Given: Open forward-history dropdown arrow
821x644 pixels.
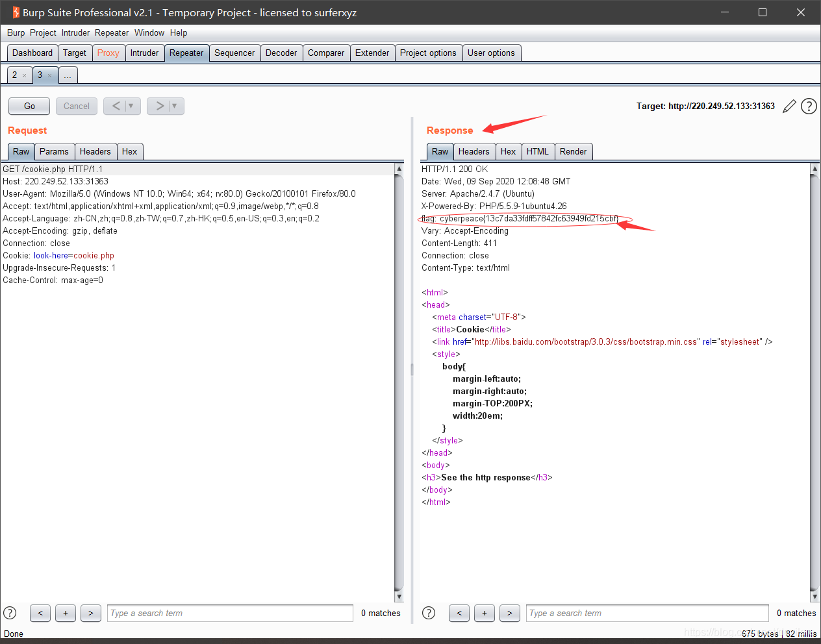Looking at the screenshot, I should (x=175, y=106).
